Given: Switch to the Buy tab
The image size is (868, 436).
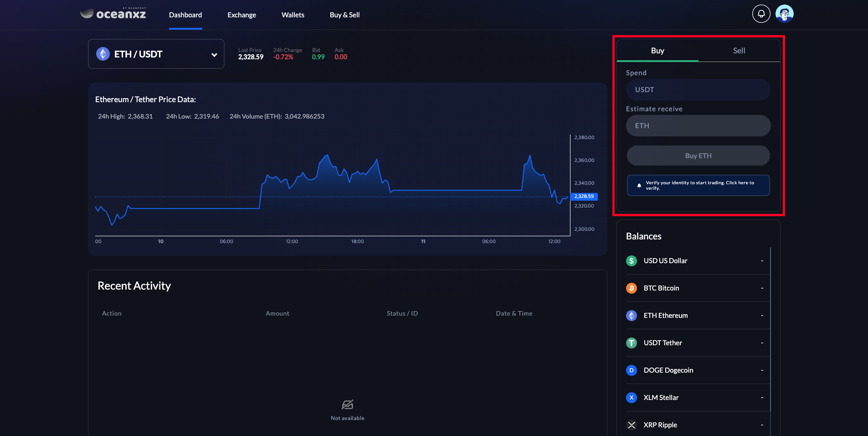Looking at the screenshot, I should pos(657,51).
